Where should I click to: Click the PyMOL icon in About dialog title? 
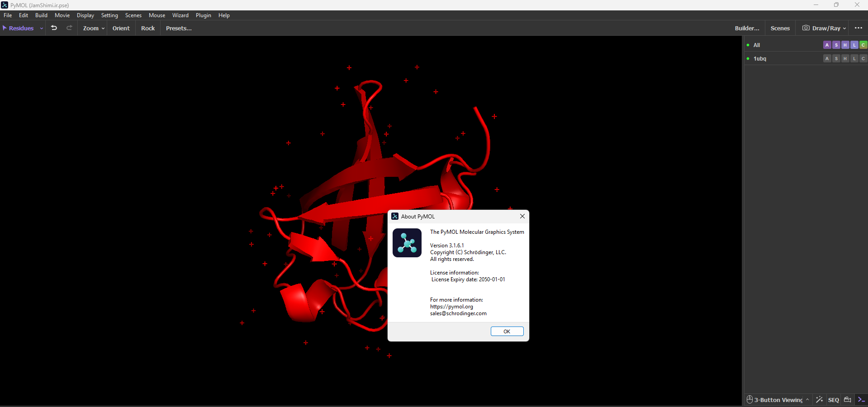point(395,216)
